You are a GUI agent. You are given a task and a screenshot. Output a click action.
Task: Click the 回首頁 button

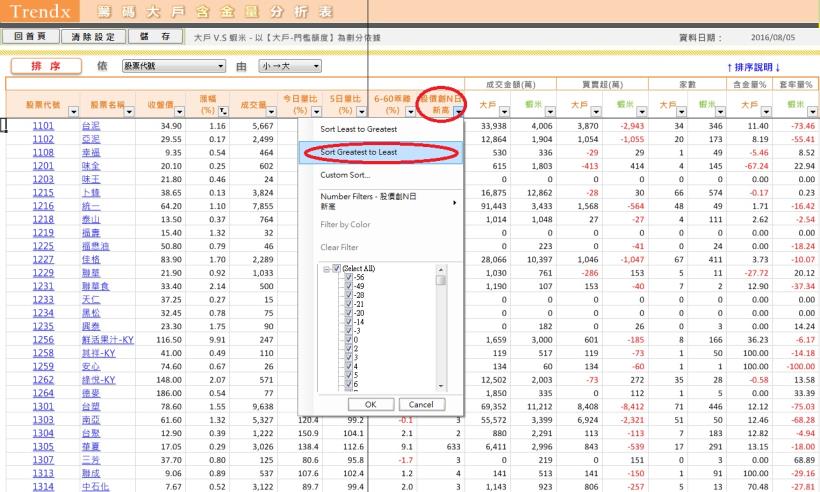pos(30,36)
